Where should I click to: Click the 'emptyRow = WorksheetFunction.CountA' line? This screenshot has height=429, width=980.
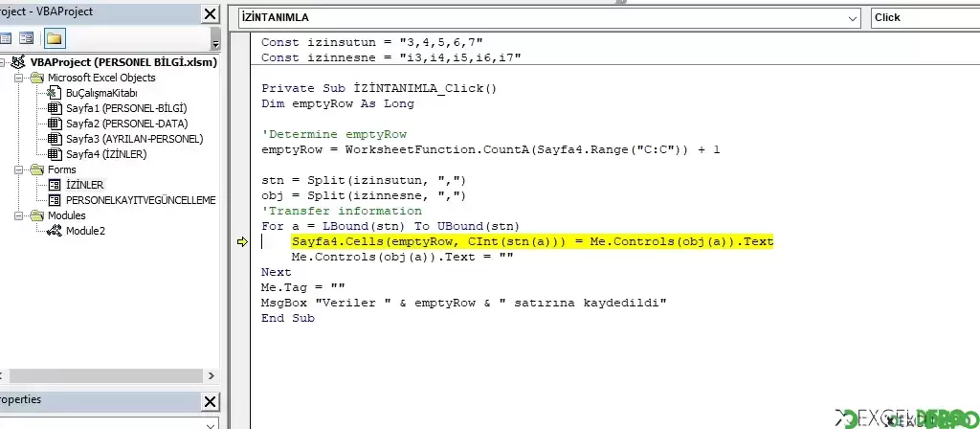(x=491, y=149)
